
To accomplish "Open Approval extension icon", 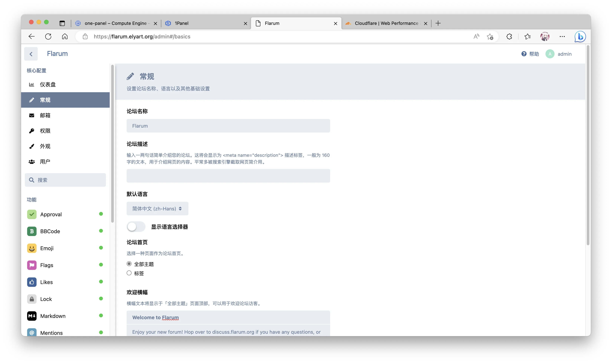I will (x=32, y=214).
